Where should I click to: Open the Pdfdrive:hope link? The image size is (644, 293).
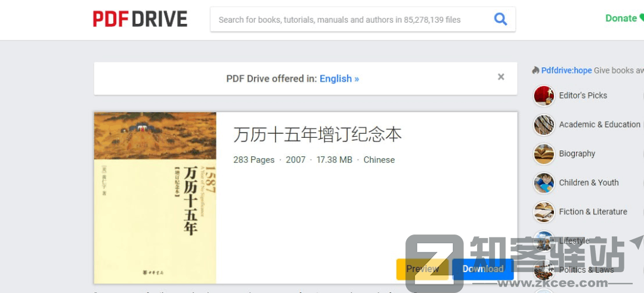point(566,70)
